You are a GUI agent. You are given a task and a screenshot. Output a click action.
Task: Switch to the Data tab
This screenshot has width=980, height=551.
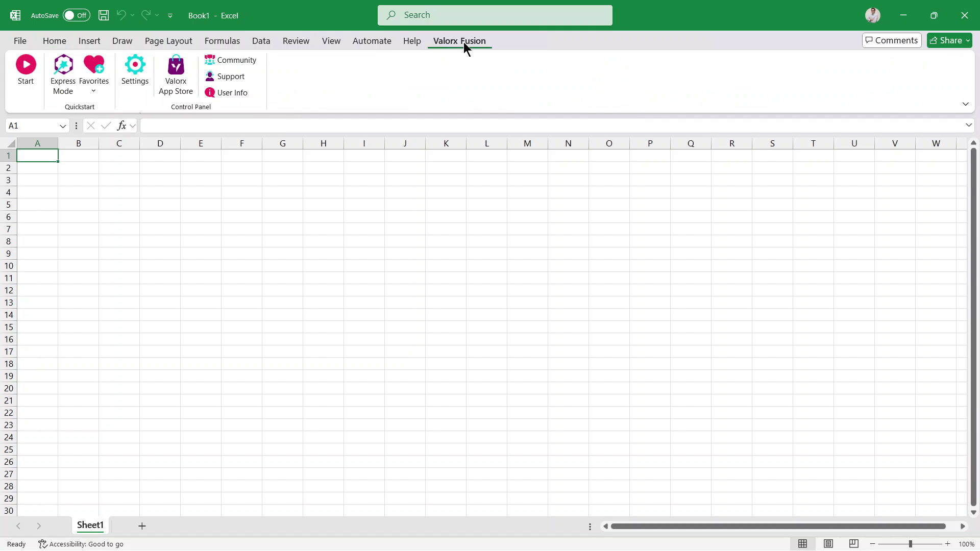pyautogui.click(x=261, y=41)
